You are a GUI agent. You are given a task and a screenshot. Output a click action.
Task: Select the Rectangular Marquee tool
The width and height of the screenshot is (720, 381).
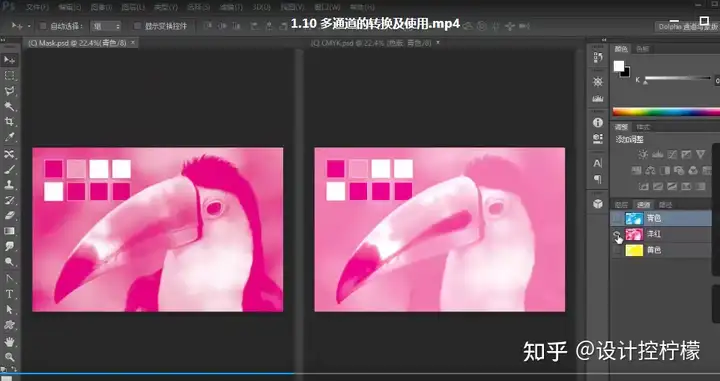point(9,76)
